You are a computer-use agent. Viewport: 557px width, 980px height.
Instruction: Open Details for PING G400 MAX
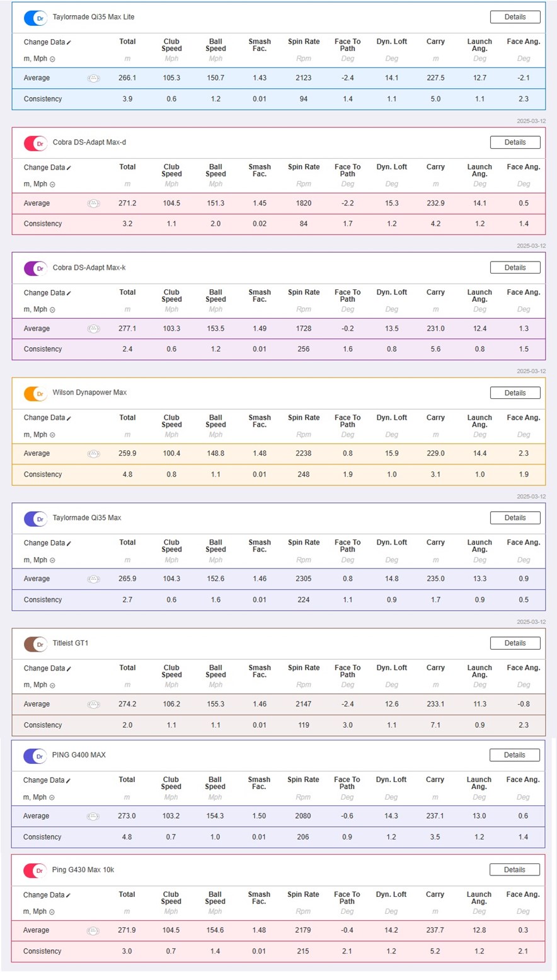point(514,755)
